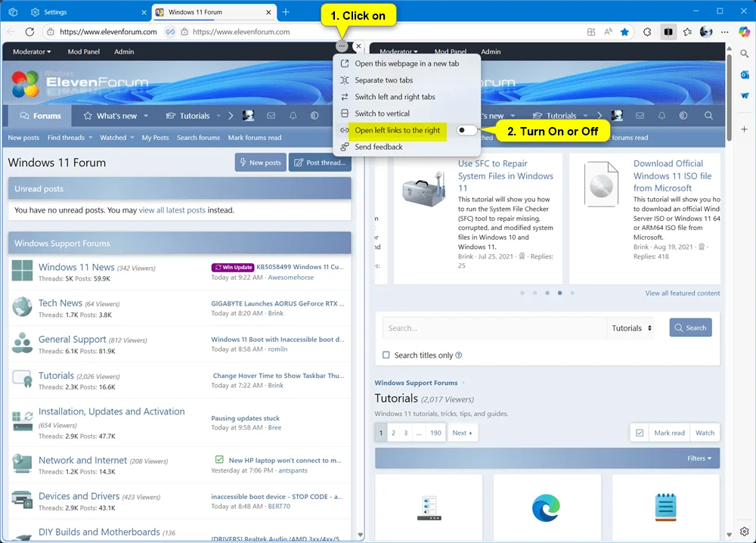This screenshot has height=543, width=756.
Task: Expand right pane nav overflow chevron
Action: pyautogui.click(x=600, y=116)
